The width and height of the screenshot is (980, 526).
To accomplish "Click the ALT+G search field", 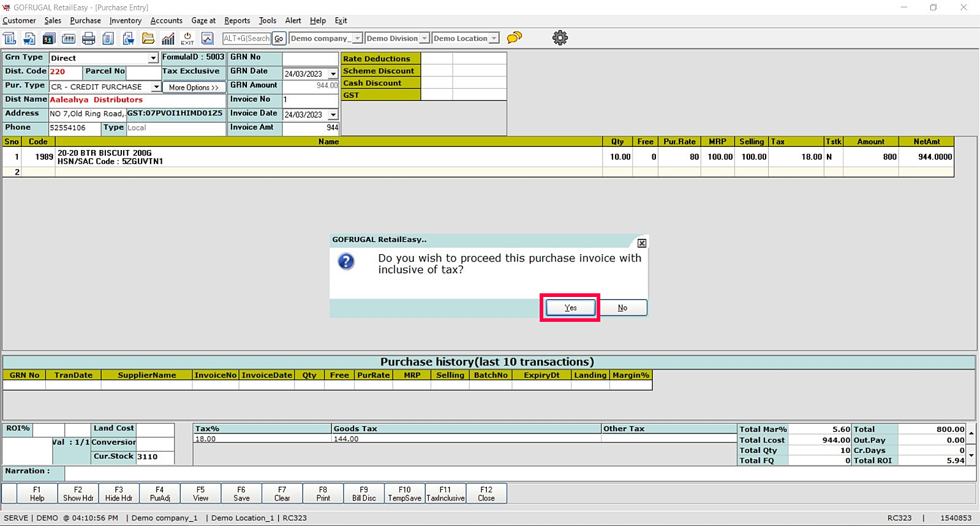I will (247, 39).
